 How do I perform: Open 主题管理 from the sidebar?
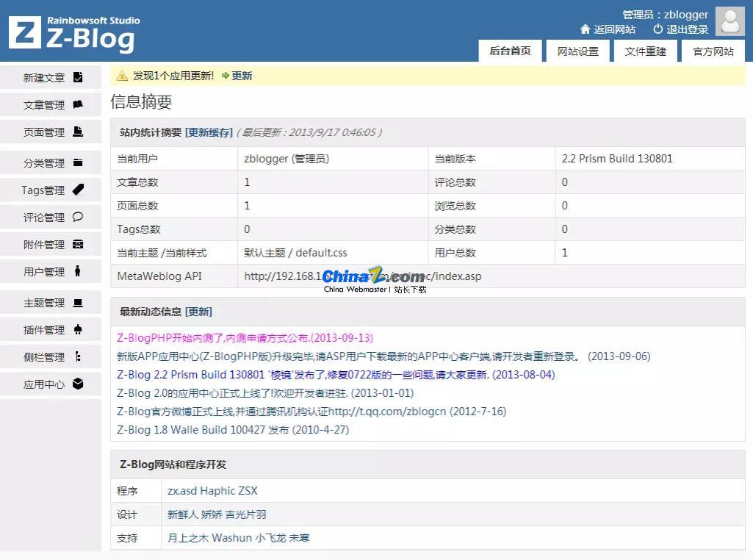[x=51, y=303]
